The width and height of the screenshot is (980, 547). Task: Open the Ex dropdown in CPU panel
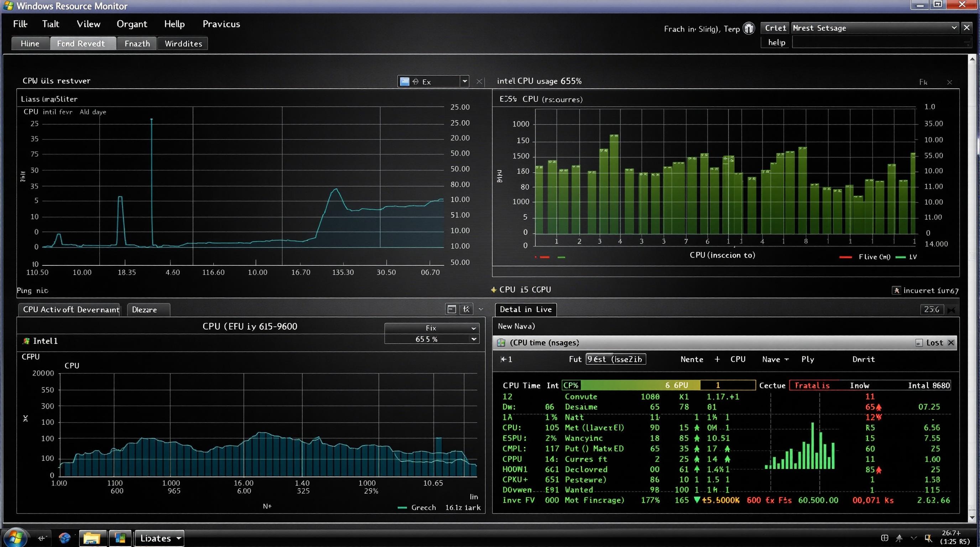click(x=464, y=81)
